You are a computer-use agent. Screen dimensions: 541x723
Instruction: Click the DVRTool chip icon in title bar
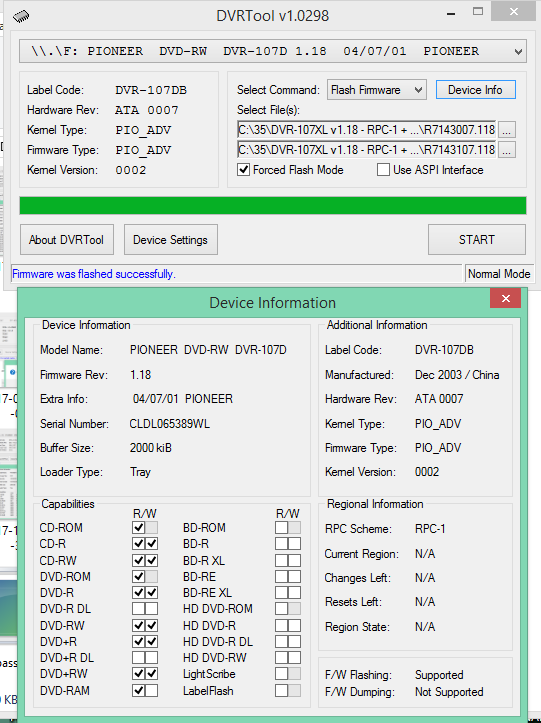(21, 16)
